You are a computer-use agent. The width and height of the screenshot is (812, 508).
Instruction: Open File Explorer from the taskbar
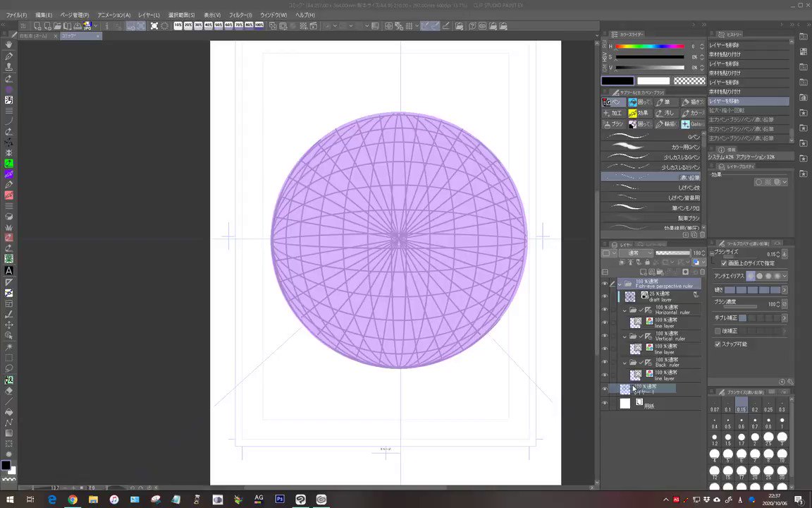pos(93,500)
